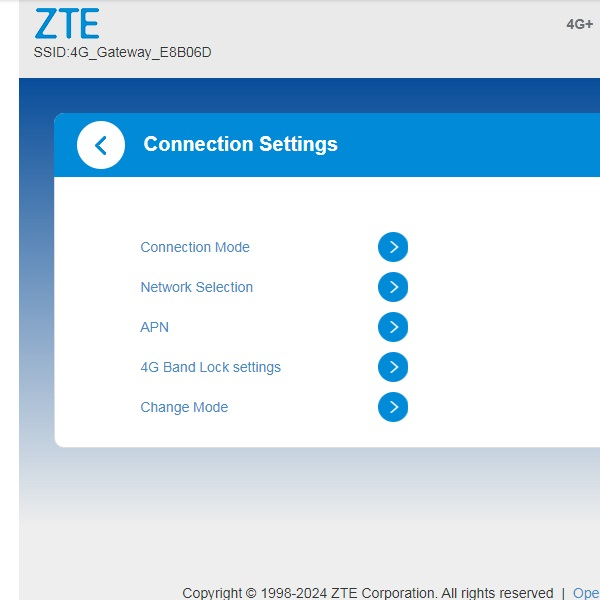Go back using the left chevron button
This screenshot has height=600, width=600.
(100, 145)
